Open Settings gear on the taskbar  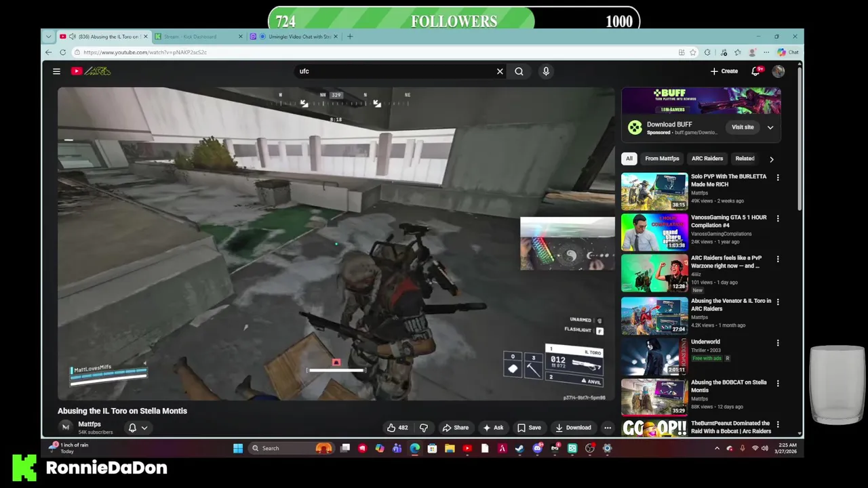coord(608,448)
